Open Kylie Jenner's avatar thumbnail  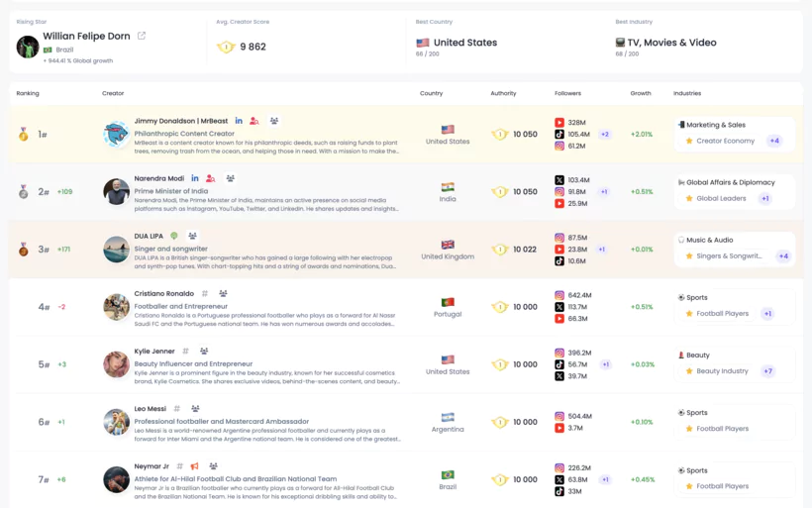[116, 364]
